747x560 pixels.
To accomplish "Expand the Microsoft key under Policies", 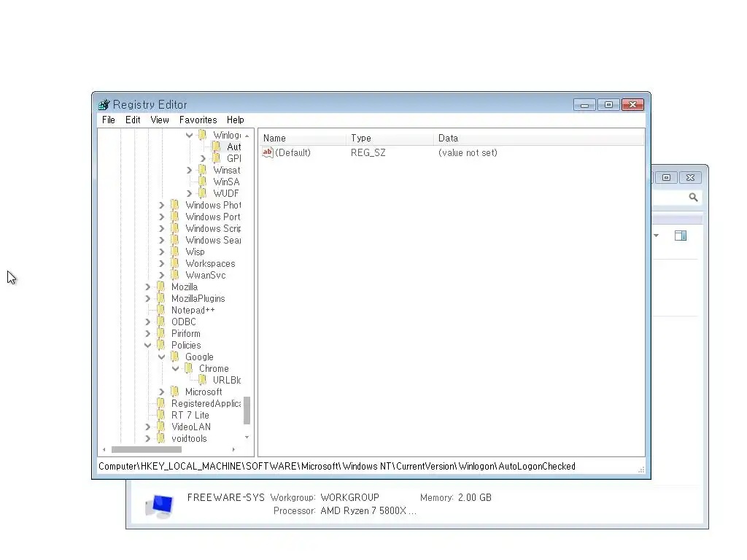I will coord(161,392).
